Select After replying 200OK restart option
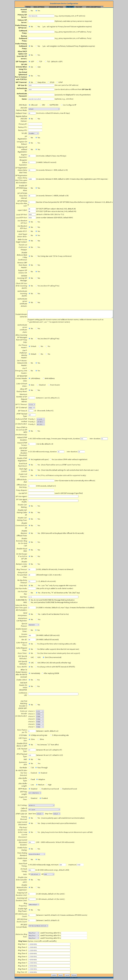Viewport: 128px width, 980px height. pyautogui.click(x=43, y=673)
